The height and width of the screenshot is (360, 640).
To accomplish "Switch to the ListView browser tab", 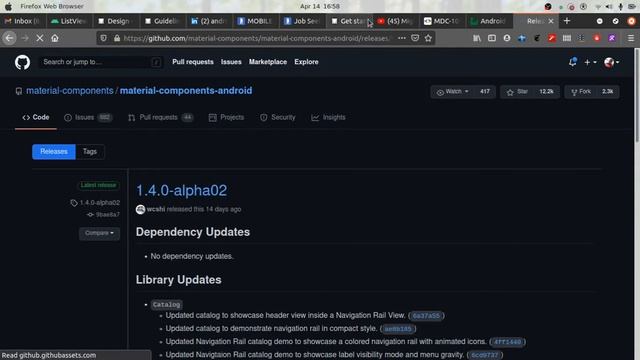I will click(69, 21).
